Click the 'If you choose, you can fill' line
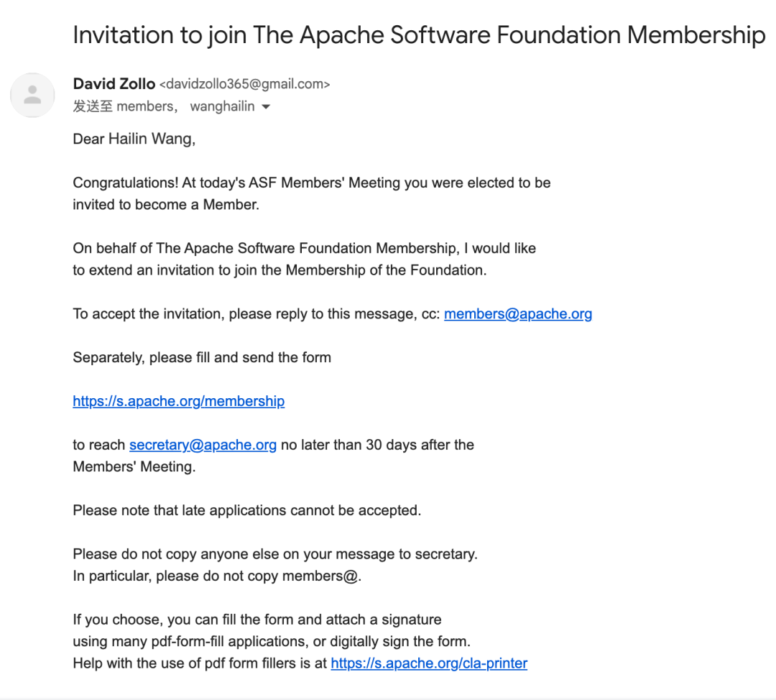 click(x=257, y=620)
